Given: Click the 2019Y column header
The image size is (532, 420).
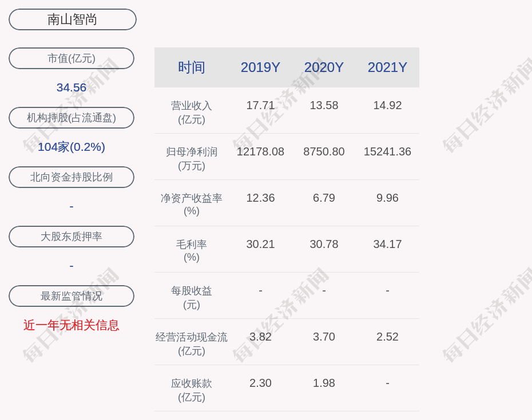Looking at the screenshot, I should (261, 67).
